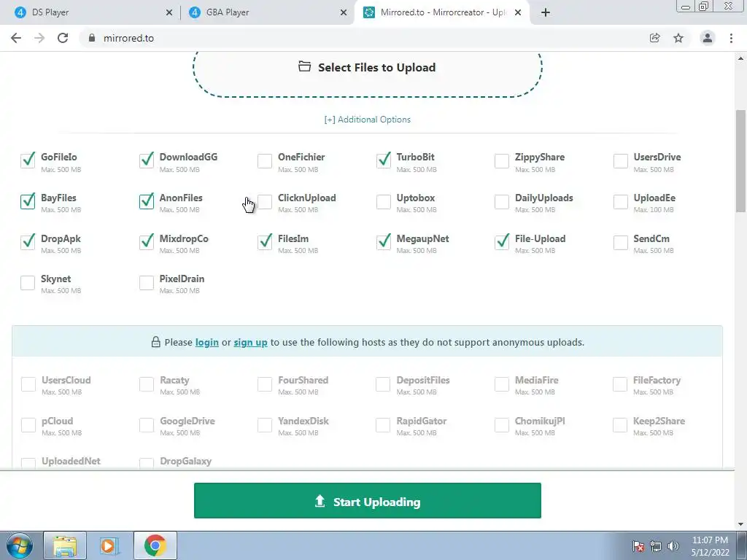Click the padlock site info icon
The height and width of the screenshot is (560, 747).
[92, 38]
